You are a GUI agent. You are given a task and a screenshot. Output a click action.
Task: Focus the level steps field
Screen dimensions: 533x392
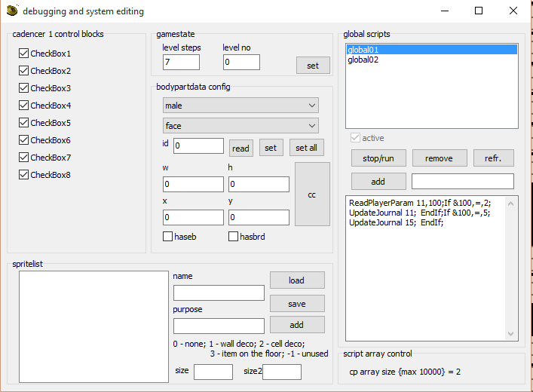[181, 63]
